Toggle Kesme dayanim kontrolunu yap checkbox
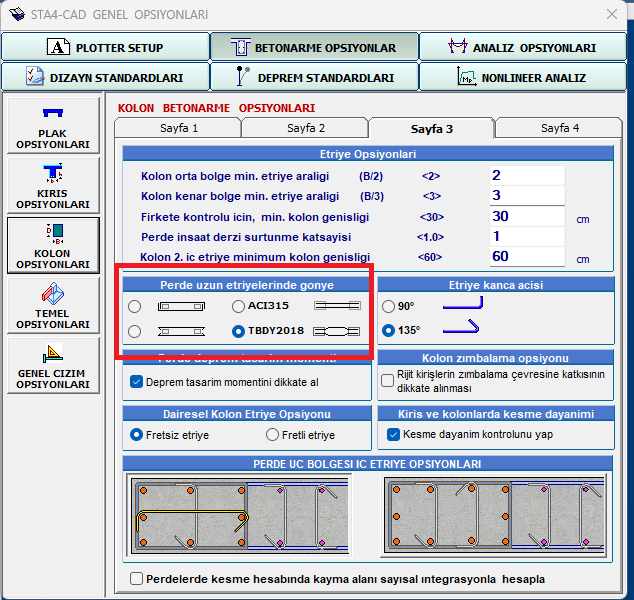Image resolution: width=634 pixels, height=600 pixels. pyautogui.click(x=393, y=435)
